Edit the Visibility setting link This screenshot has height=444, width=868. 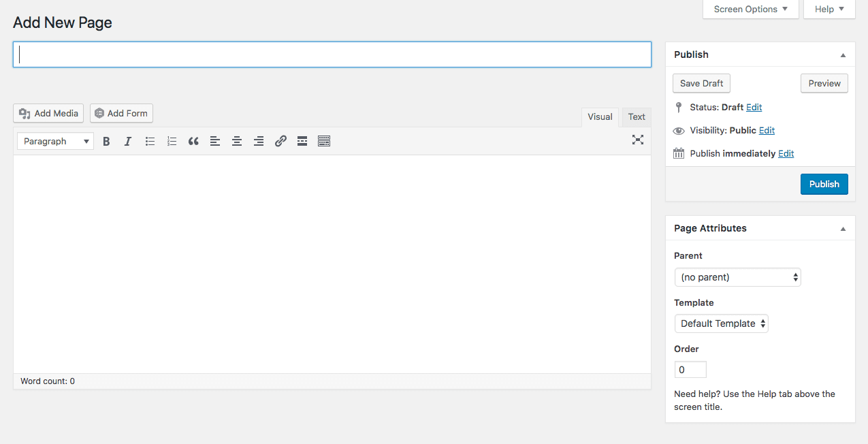point(767,130)
